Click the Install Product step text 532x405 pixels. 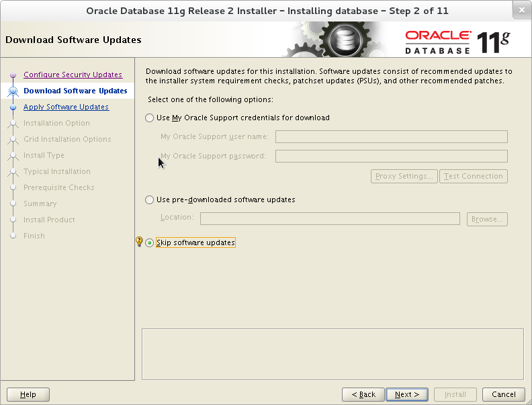coord(49,220)
